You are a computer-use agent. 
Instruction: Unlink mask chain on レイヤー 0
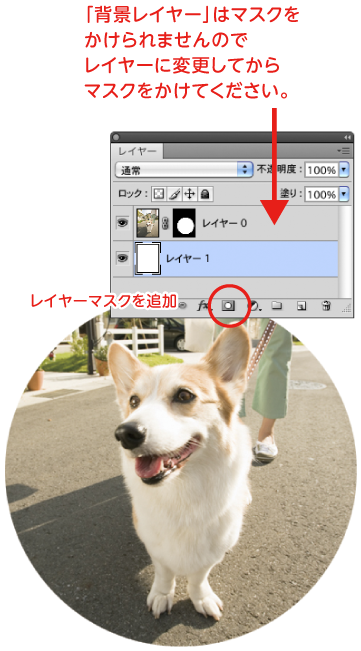point(166,223)
